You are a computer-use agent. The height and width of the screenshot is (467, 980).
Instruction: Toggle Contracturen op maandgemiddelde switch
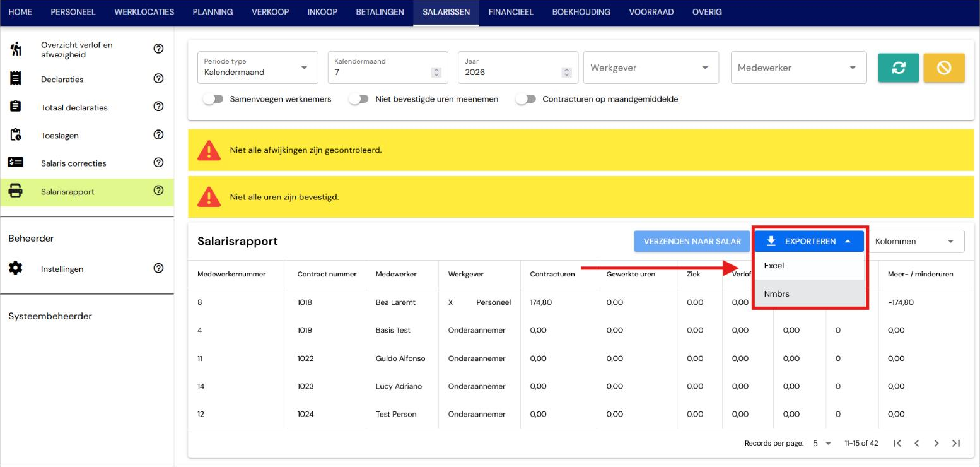526,99
